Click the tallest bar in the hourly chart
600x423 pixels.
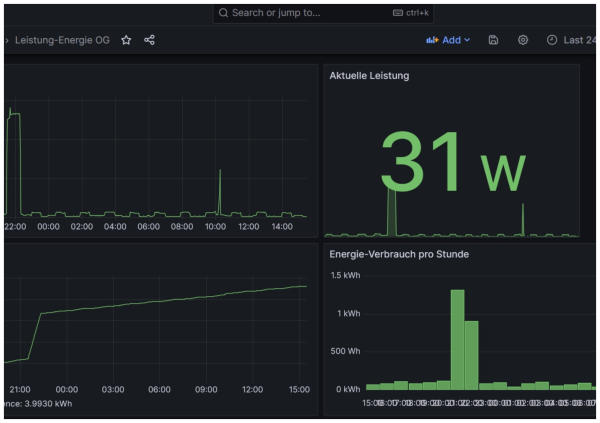coord(457,340)
